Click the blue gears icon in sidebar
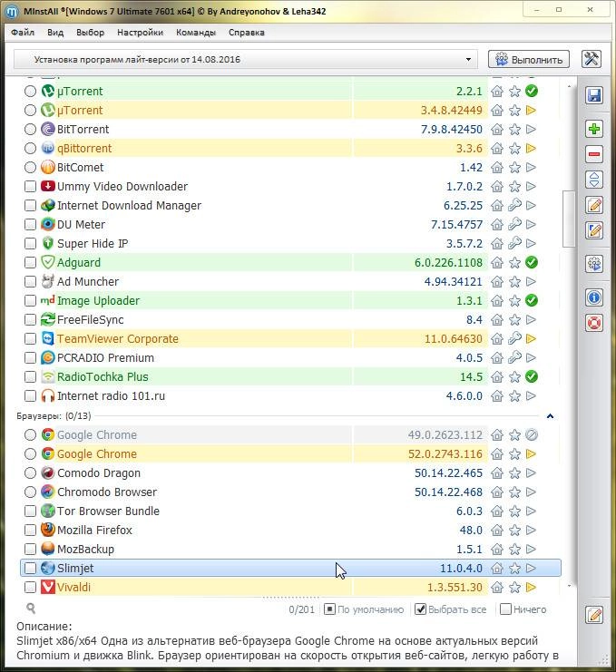The image size is (616, 672). point(594,264)
